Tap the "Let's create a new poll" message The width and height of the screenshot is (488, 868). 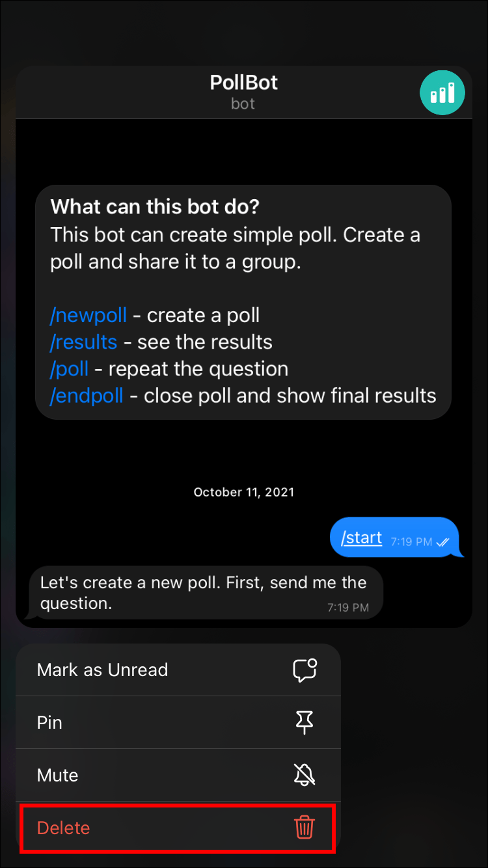[x=203, y=592]
